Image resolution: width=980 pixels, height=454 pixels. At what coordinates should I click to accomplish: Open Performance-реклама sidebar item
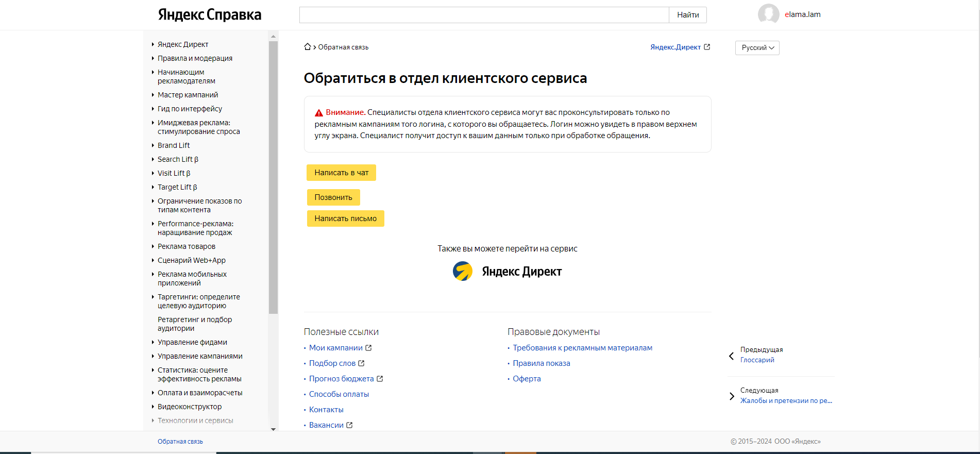[196, 228]
